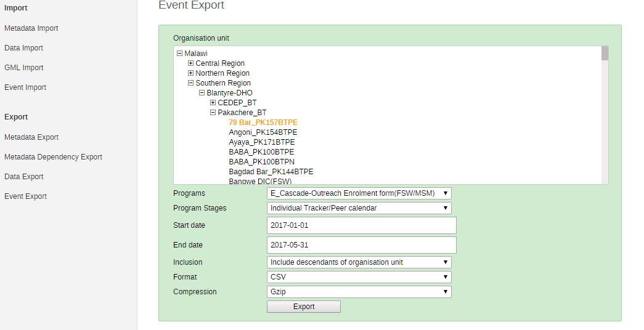Select BABA_PK100BTPE organisation unit
This screenshot has width=644, height=330.
point(261,152)
